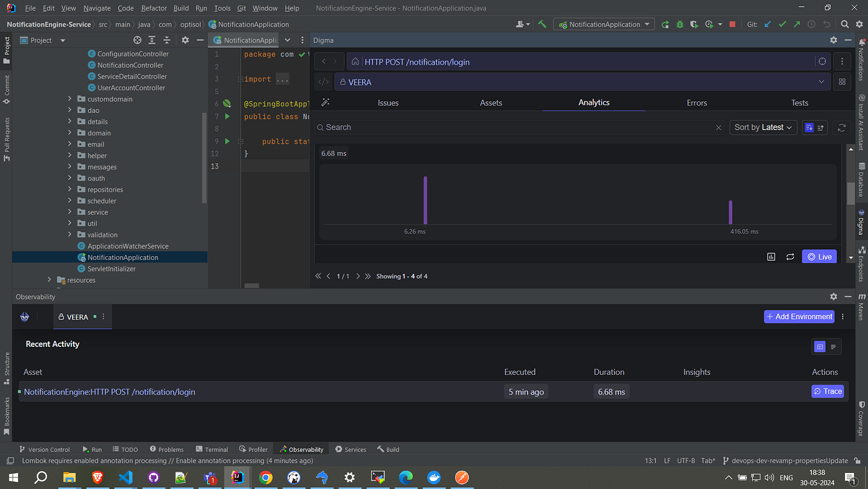Click the Digma home icon beside the endpoint

(x=355, y=62)
